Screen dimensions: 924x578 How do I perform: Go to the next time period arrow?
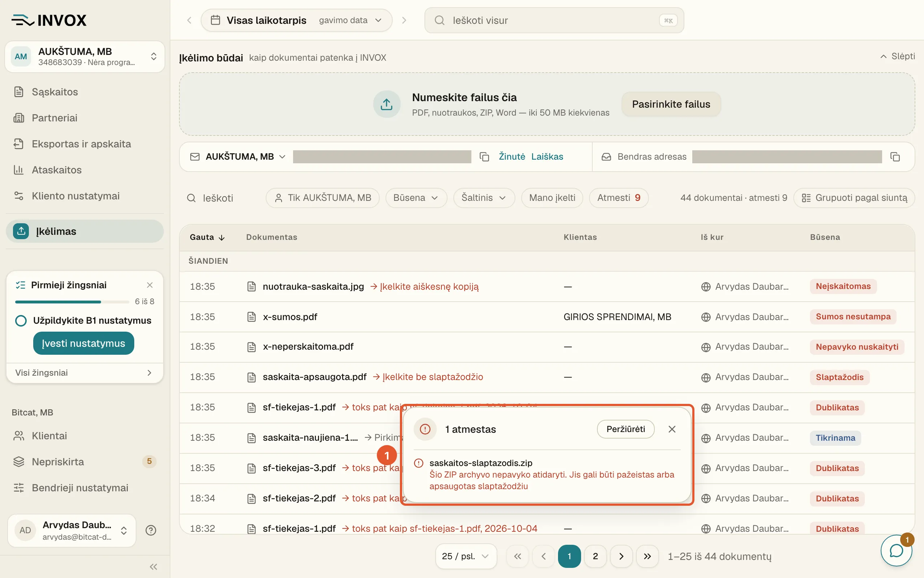point(404,20)
